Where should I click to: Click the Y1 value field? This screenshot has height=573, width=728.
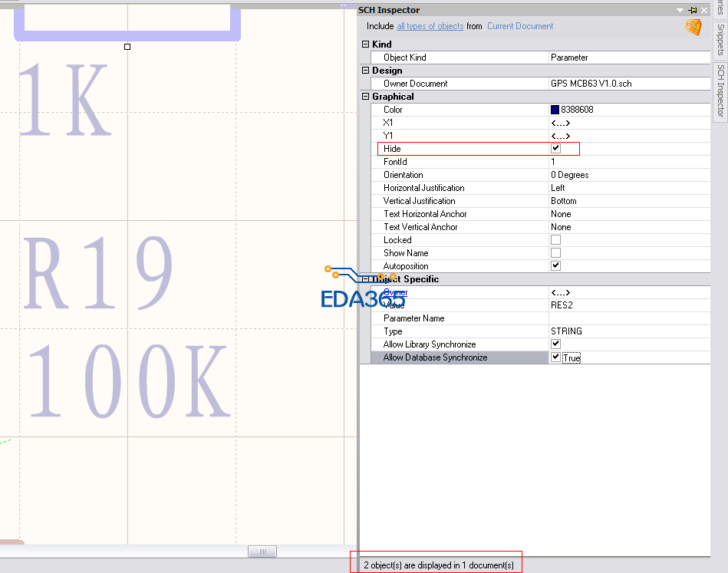click(x=629, y=136)
